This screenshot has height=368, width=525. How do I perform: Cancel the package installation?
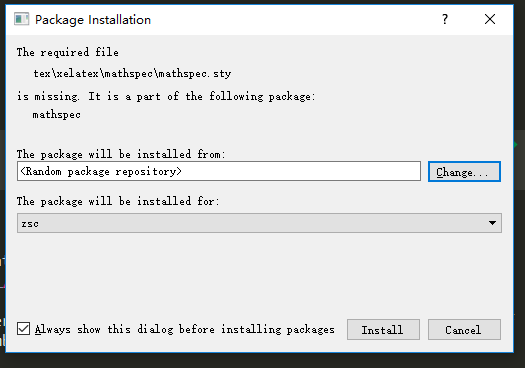point(464,329)
